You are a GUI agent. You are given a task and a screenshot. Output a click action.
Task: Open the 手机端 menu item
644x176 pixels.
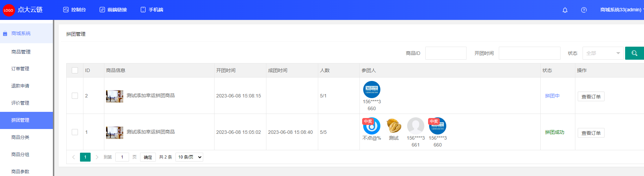point(152,10)
